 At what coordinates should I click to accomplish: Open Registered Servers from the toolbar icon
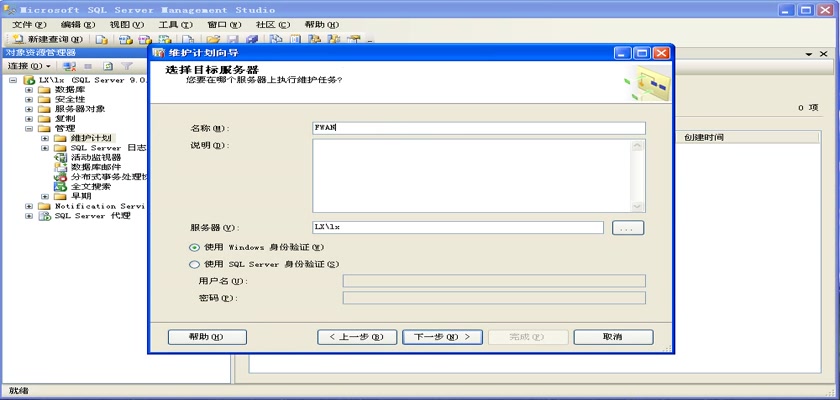point(275,39)
